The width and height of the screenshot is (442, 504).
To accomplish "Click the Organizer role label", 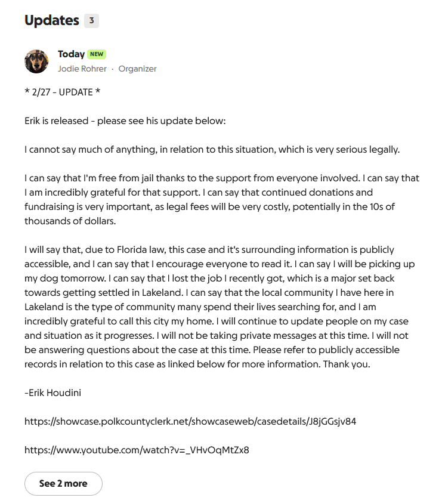I will pyautogui.click(x=137, y=69).
